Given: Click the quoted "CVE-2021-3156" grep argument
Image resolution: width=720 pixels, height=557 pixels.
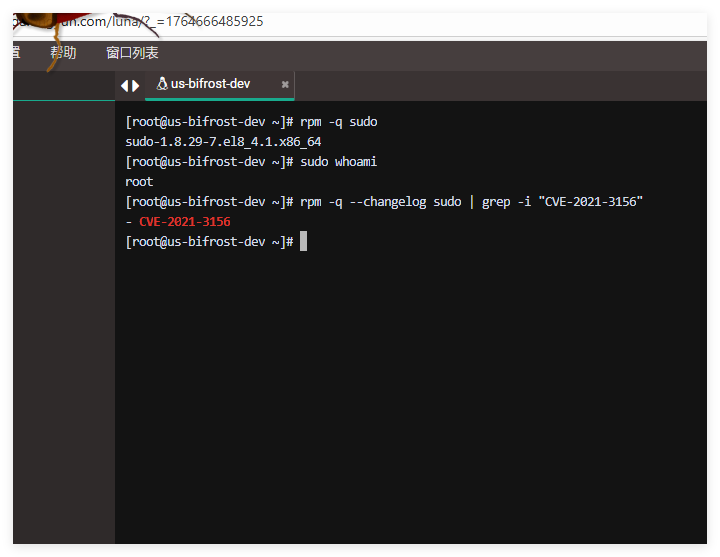Looking at the screenshot, I should (x=591, y=202).
